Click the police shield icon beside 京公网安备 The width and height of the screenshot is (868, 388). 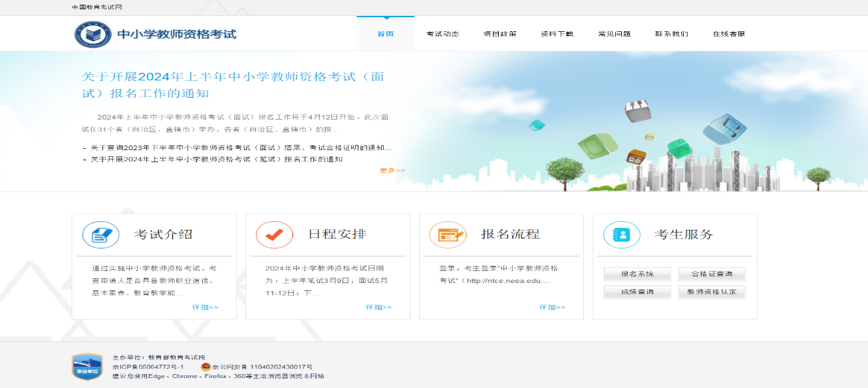pos(206,367)
